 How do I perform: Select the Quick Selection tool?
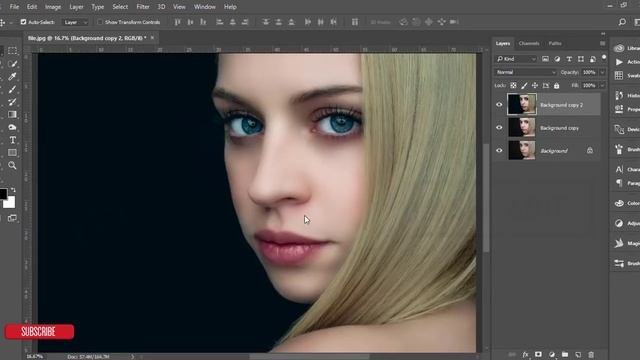coord(12,64)
